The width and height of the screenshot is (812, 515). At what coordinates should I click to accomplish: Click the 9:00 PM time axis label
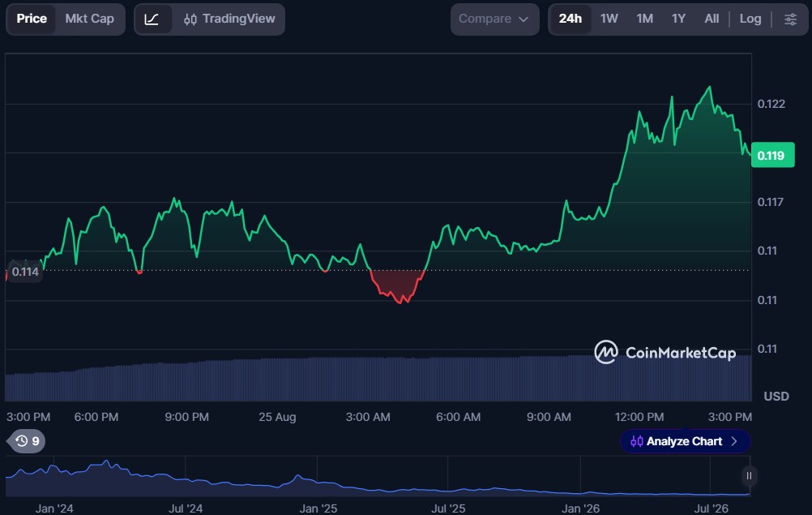(x=187, y=417)
